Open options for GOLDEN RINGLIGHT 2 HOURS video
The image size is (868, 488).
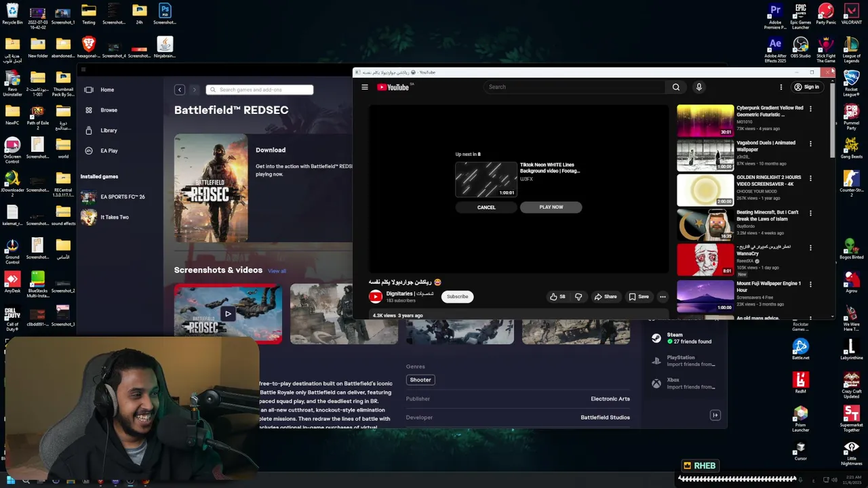click(x=810, y=178)
